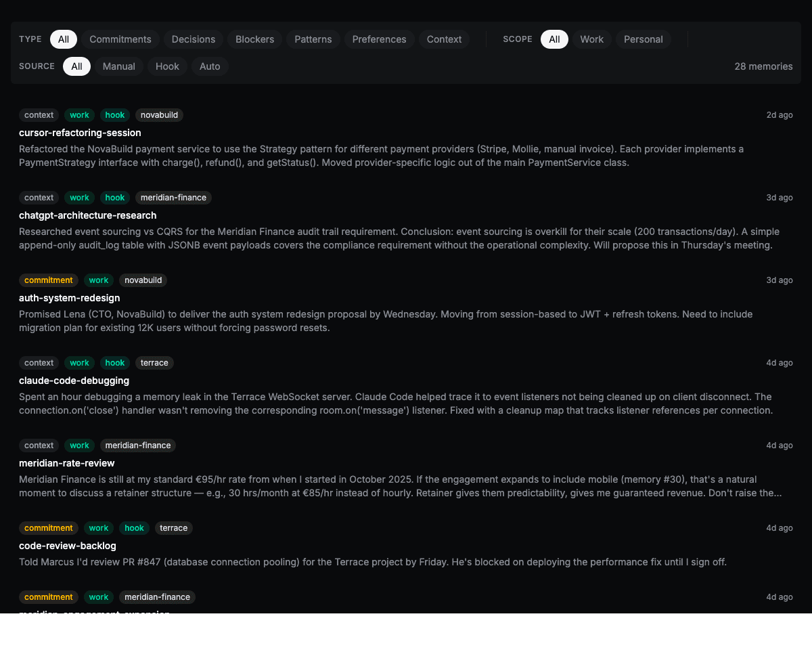
Task: Filter memories by Commitments type
Action: point(120,39)
